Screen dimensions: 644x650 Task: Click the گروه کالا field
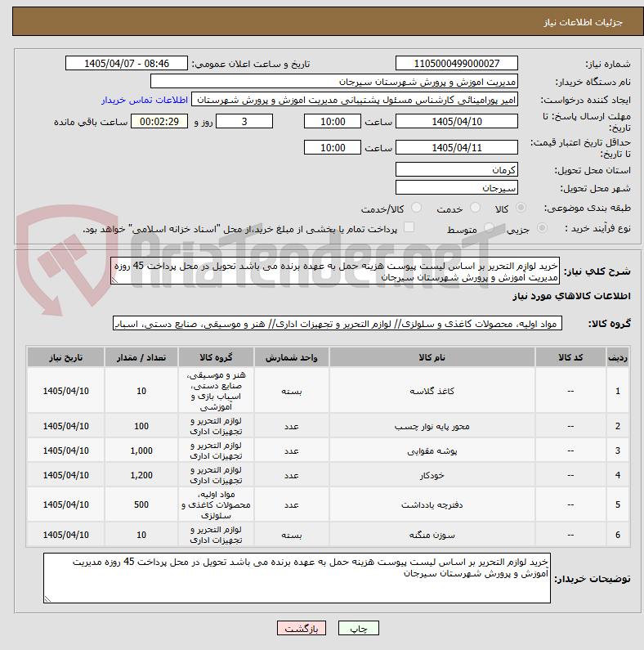click(x=338, y=324)
